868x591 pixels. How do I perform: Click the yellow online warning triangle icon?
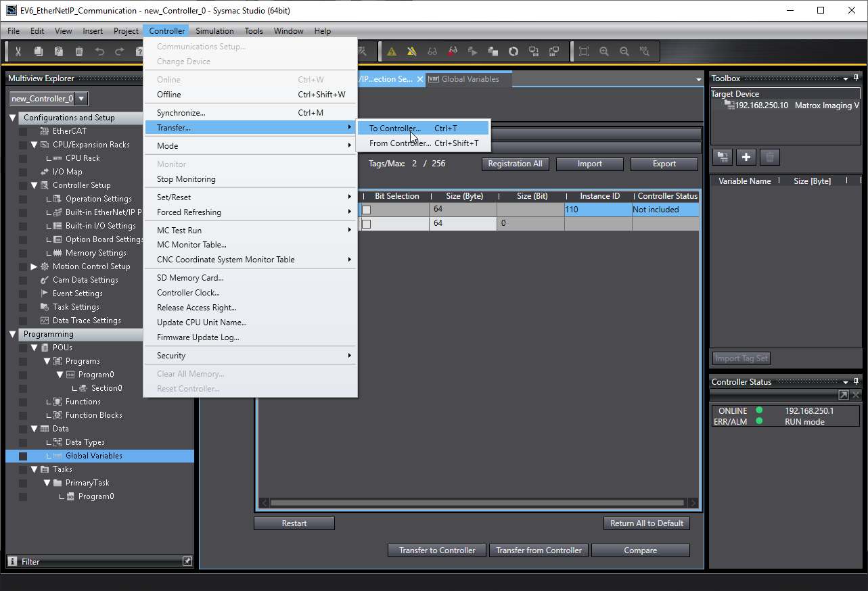point(392,51)
